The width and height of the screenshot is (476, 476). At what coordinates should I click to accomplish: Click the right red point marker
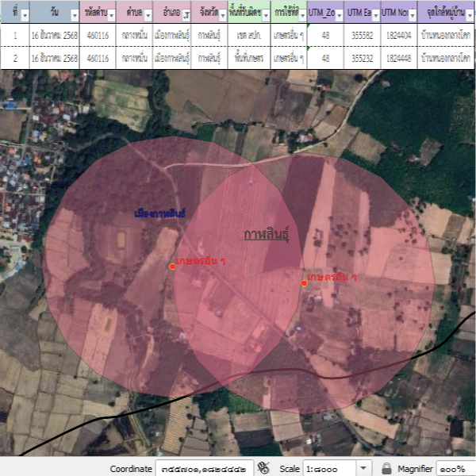point(304,283)
